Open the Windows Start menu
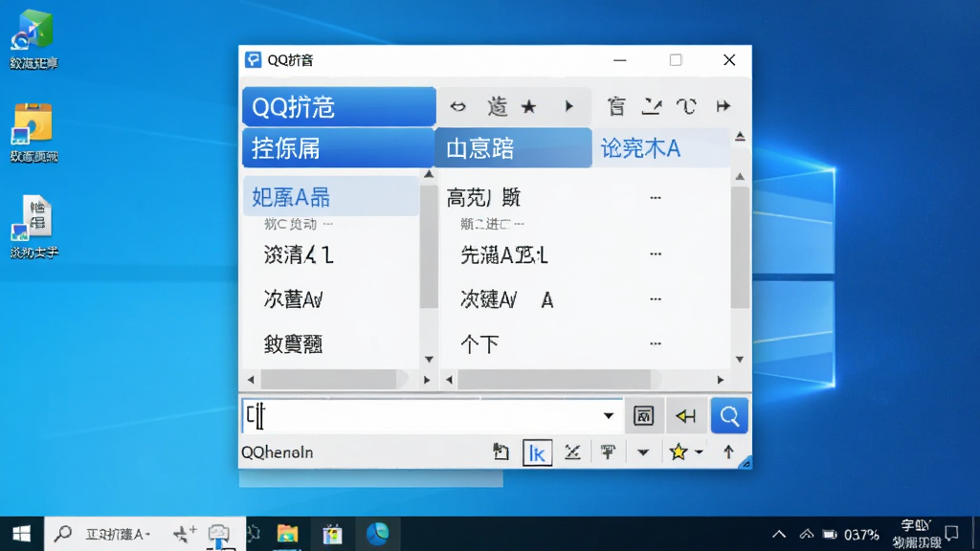Image resolution: width=980 pixels, height=551 pixels. pos(22,534)
